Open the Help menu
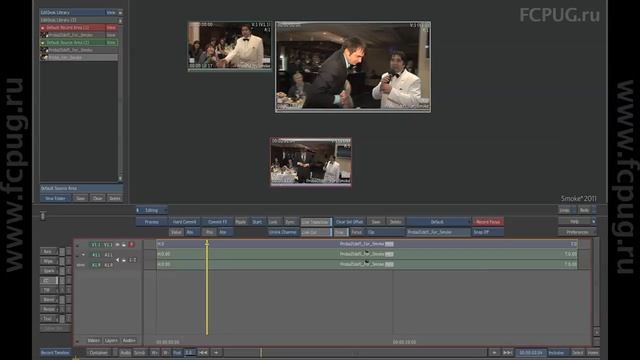This screenshot has height=360, width=640. click(x=575, y=222)
